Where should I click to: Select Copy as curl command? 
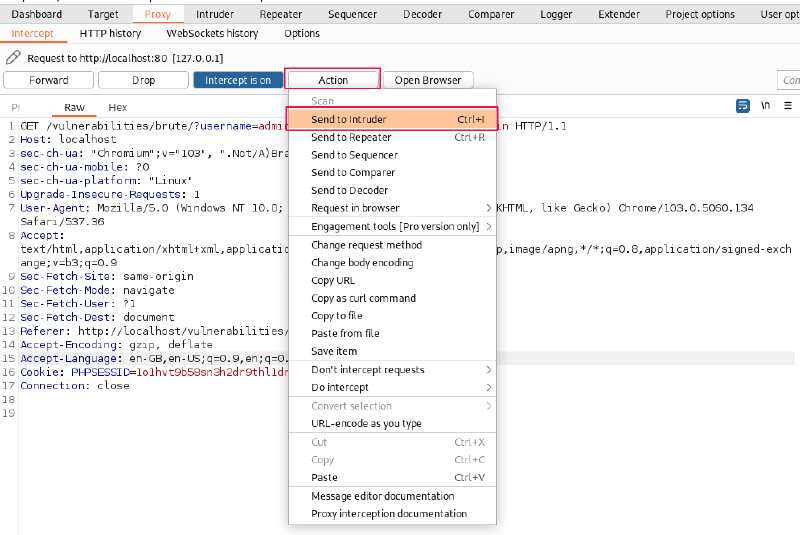363,298
